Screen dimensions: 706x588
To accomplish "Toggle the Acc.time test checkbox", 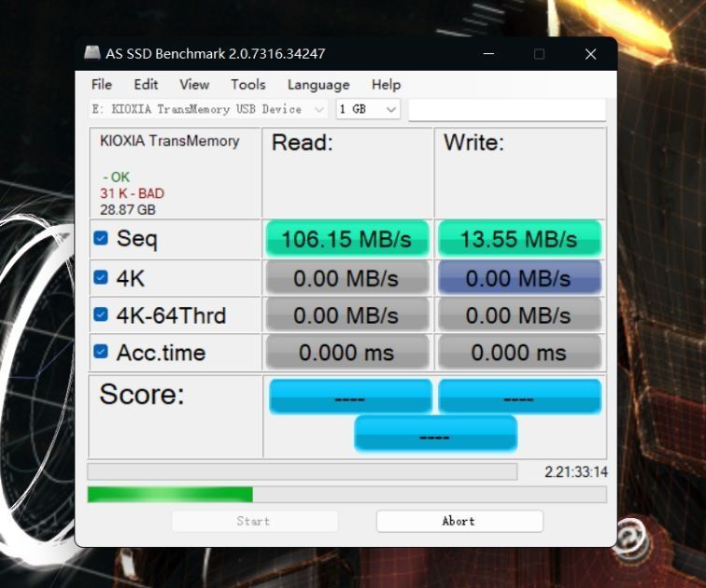I will pos(101,352).
